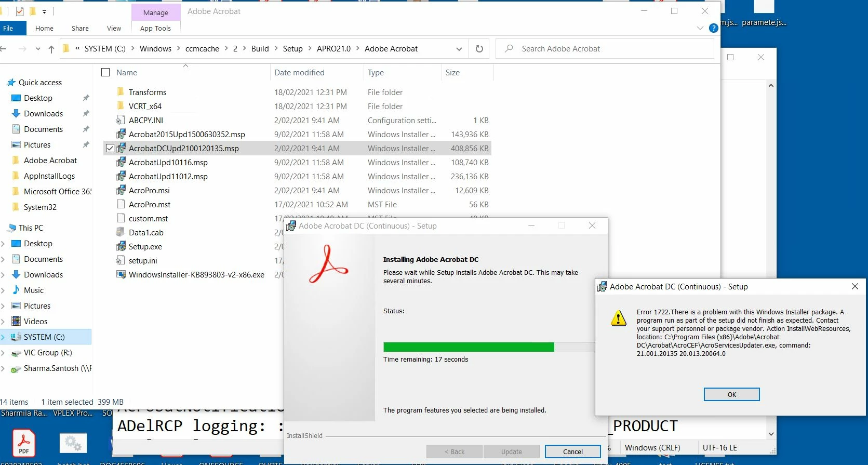Click the Data1.cab cabinet icon

point(121,232)
